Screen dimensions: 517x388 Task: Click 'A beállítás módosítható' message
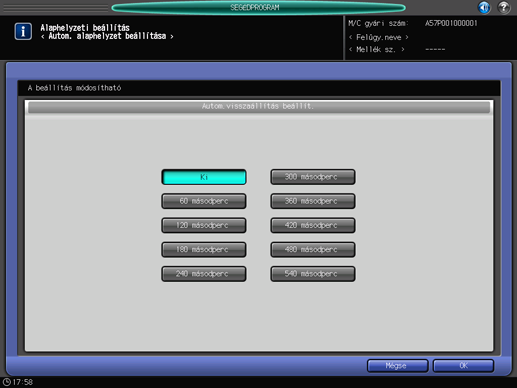[74, 88]
